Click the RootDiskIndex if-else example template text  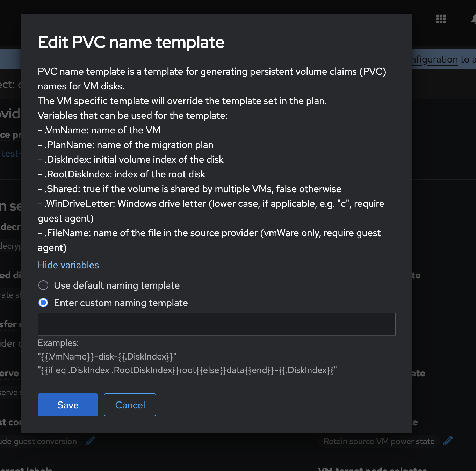click(x=187, y=370)
